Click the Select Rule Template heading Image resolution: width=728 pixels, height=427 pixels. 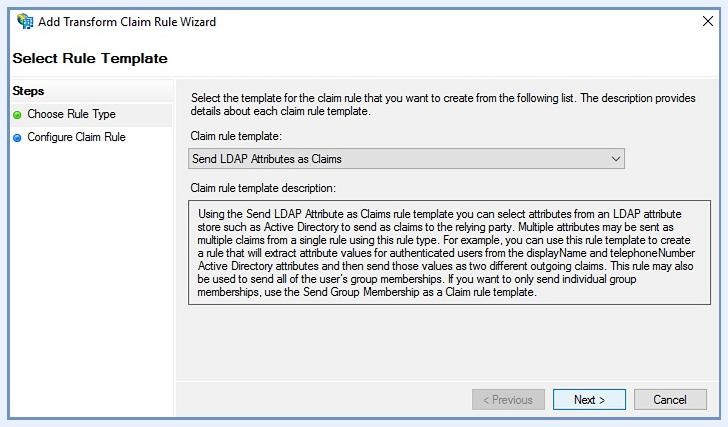tap(90, 58)
